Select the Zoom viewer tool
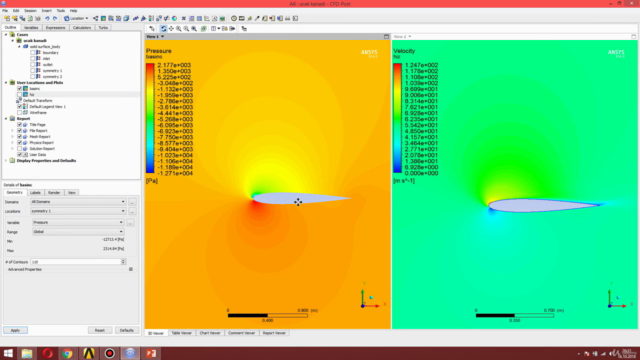640x360 pixels. [179, 29]
